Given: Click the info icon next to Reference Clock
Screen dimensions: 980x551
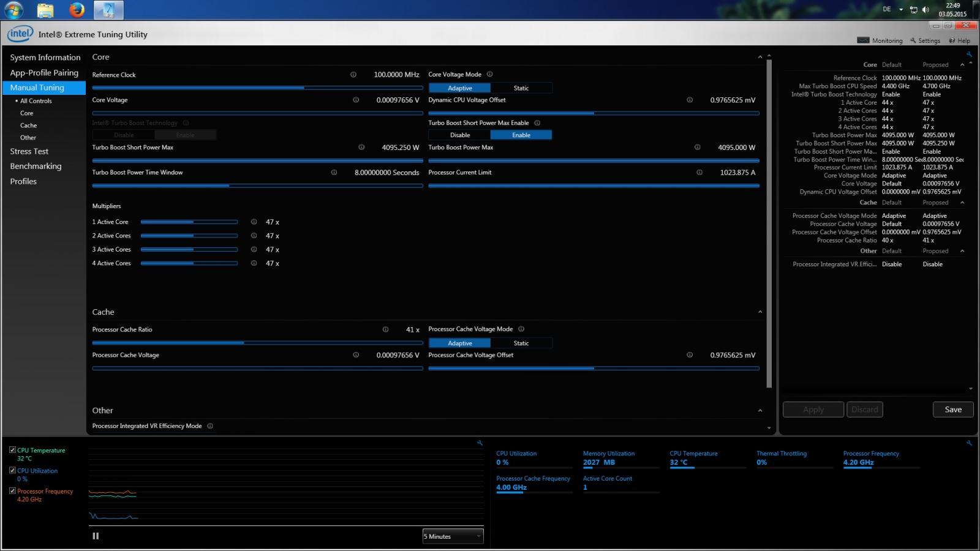Looking at the screenshot, I should point(353,75).
